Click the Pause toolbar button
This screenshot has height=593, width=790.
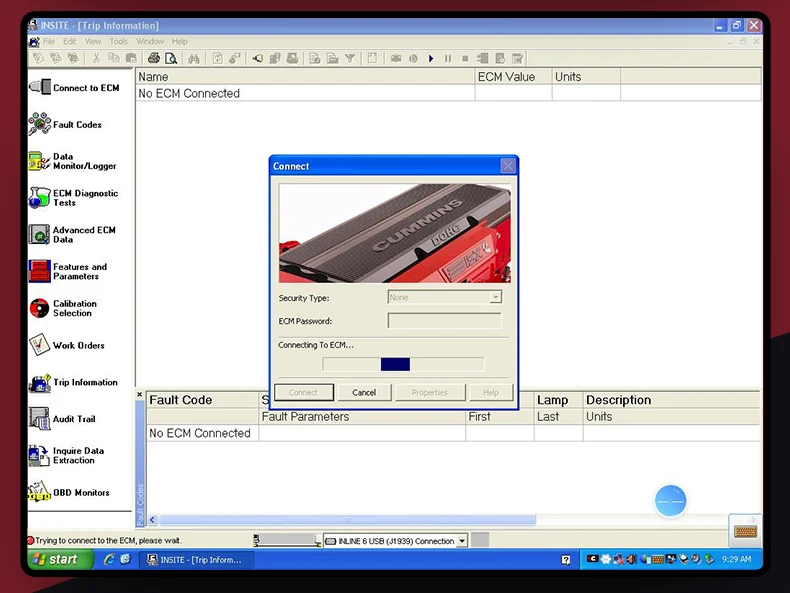(448, 58)
